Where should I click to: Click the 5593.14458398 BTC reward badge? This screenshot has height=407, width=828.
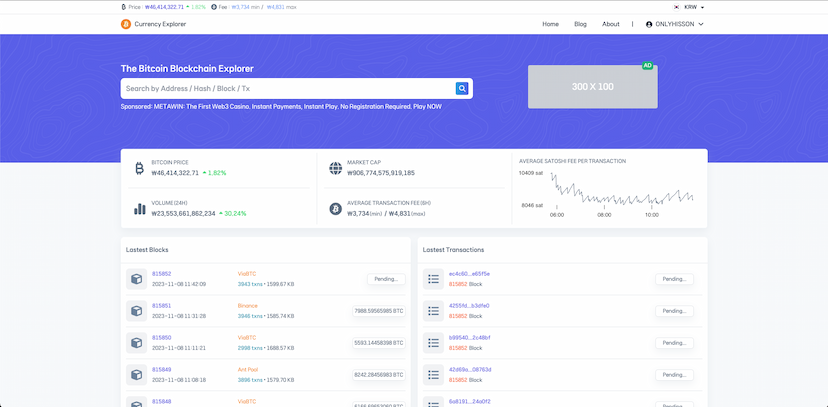[x=379, y=343]
